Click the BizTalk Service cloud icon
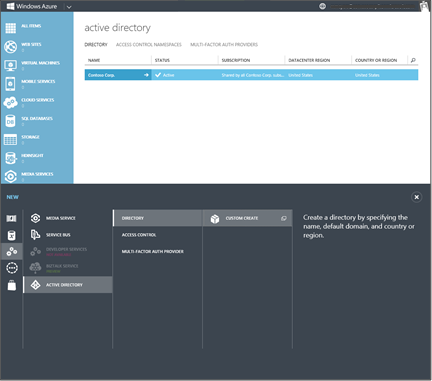Image resolution: width=432 pixels, height=381 pixels. pos(35,268)
